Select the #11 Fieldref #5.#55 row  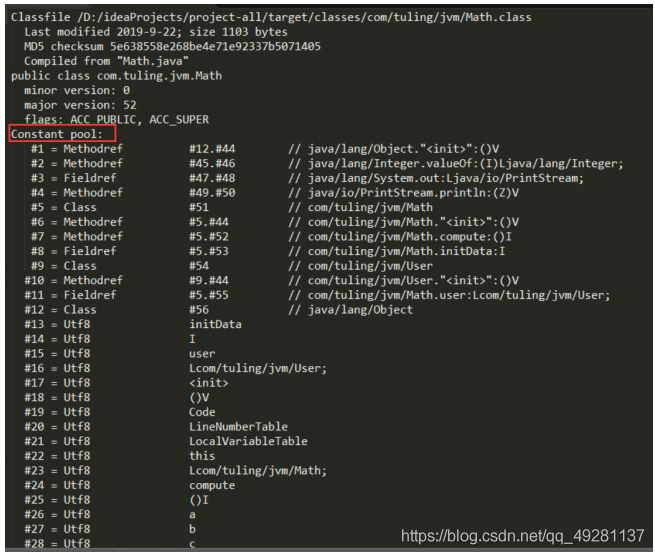pos(317,295)
